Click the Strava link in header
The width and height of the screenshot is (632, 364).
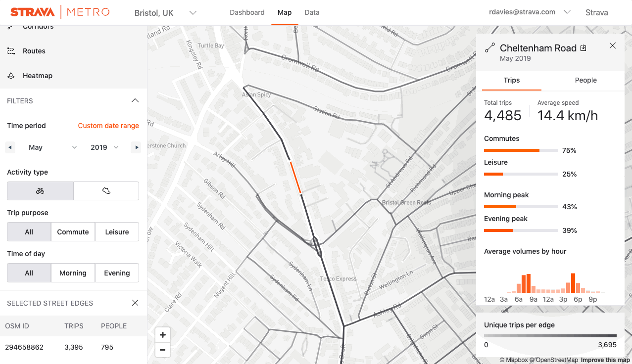[596, 12]
